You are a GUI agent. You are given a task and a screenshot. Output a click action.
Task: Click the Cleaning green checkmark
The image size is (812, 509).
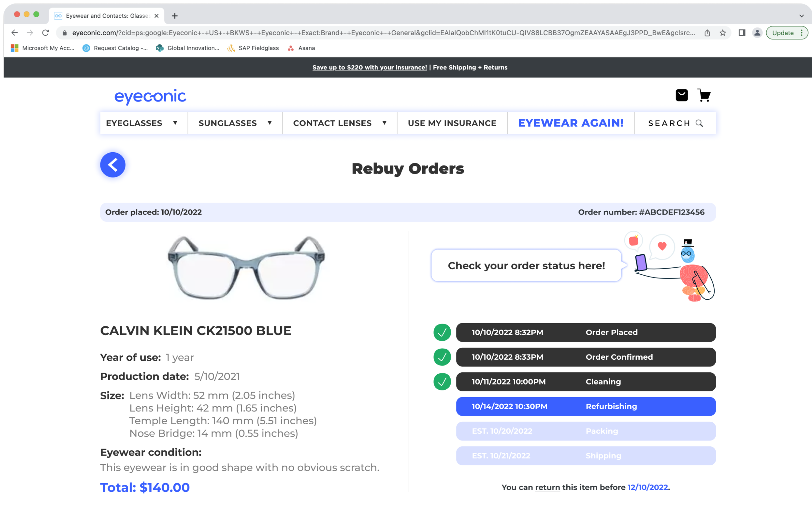pos(442,381)
